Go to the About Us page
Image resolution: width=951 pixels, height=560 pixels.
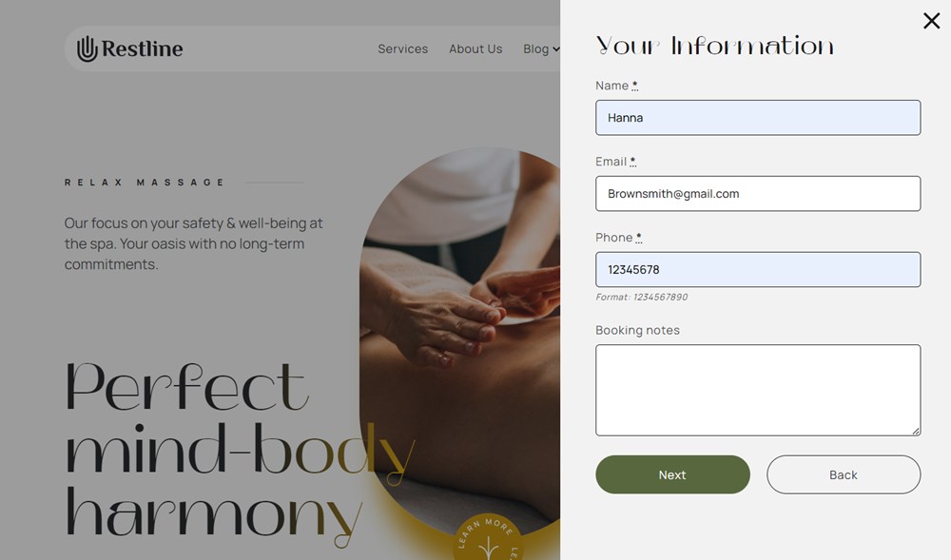click(475, 48)
